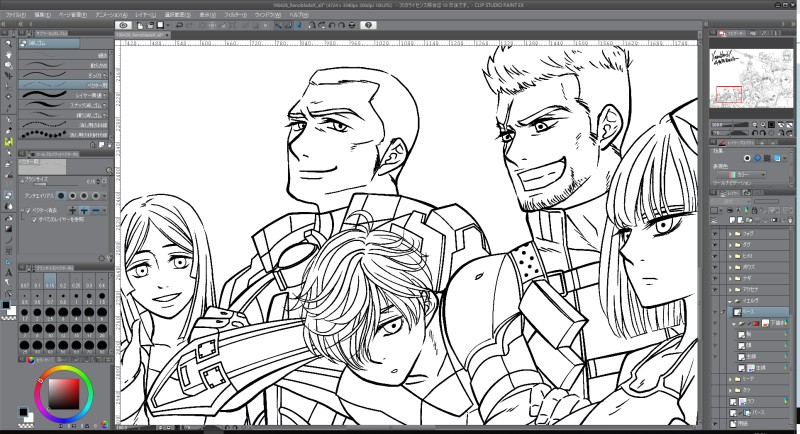
Task: Open CLIP STUDIO via the command bar icon
Action: click(124, 24)
